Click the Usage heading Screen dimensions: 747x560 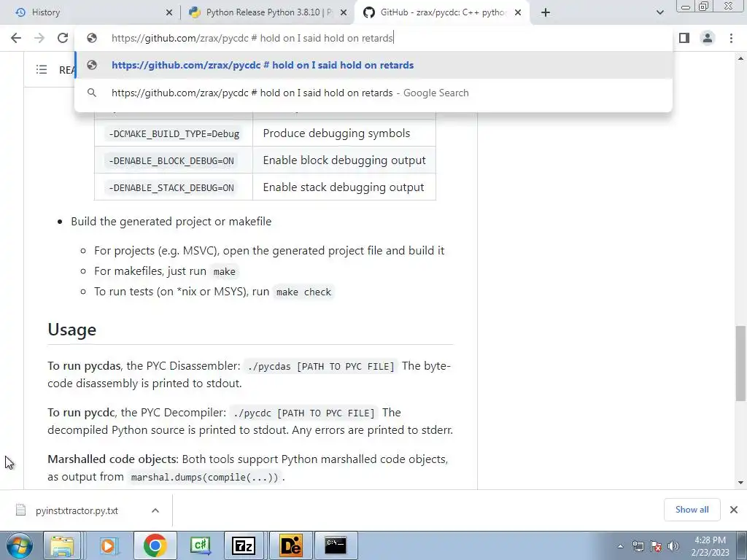72,330
